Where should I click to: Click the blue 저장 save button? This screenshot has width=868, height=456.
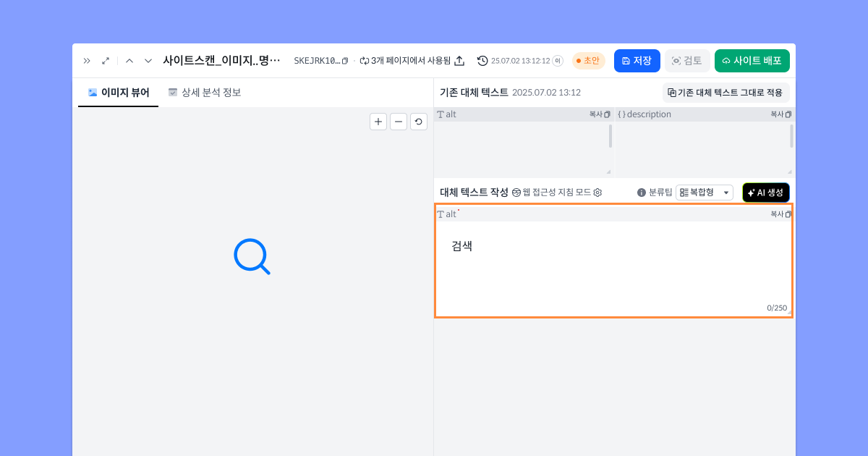click(637, 61)
